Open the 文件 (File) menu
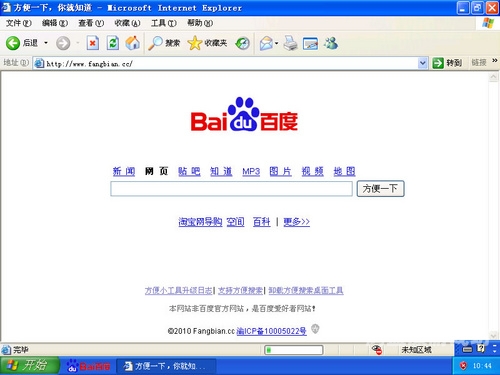This screenshot has width=500, height=375. pyautogui.click(x=19, y=23)
